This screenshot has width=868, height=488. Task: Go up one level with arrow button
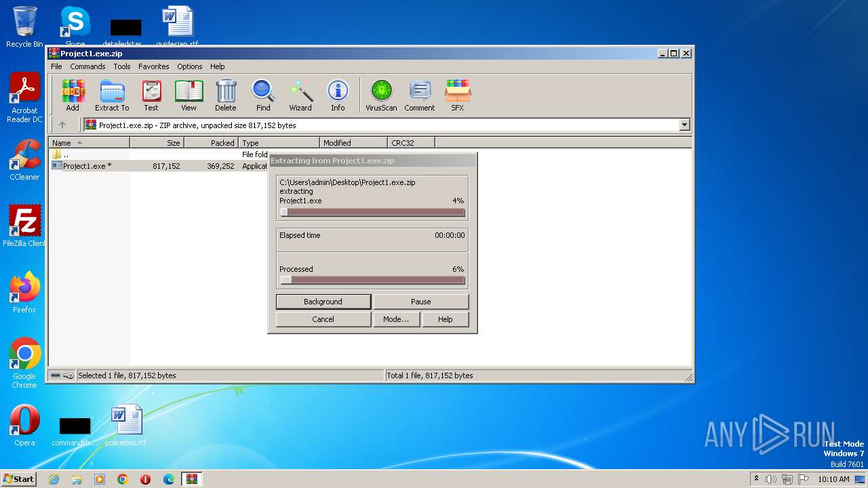(x=62, y=125)
